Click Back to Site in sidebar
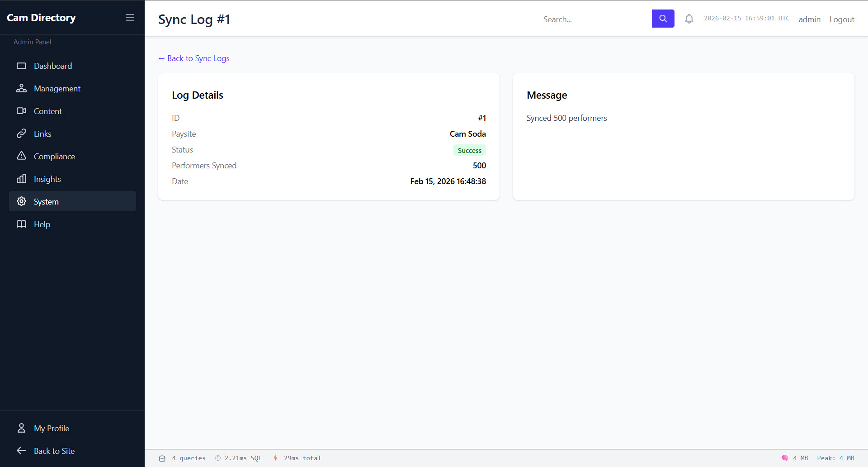 54,451
